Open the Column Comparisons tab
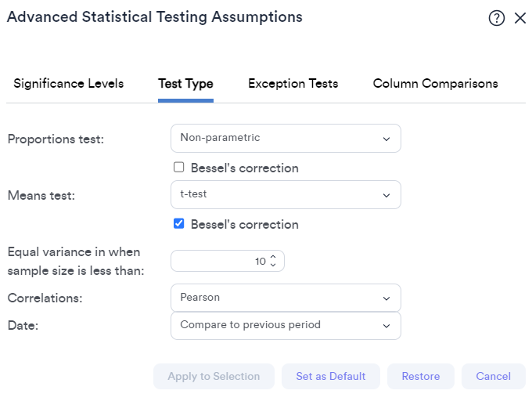 [x=435, y=84]
